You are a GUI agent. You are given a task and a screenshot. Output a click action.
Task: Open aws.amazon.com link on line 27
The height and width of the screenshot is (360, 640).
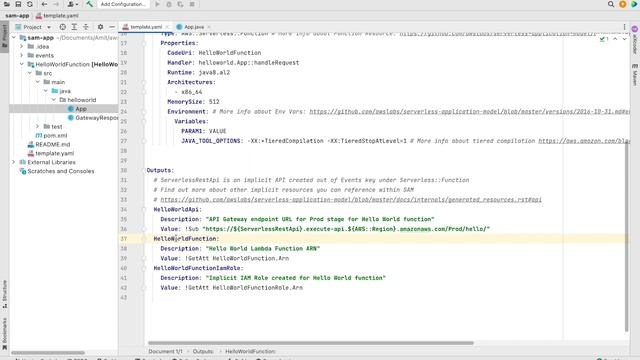click(x=584, y=141)
